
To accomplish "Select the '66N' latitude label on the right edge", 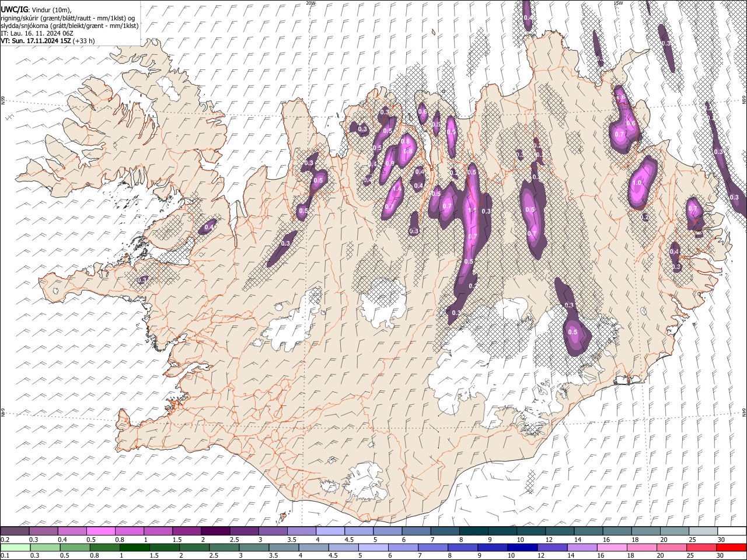I will (744, 100).
